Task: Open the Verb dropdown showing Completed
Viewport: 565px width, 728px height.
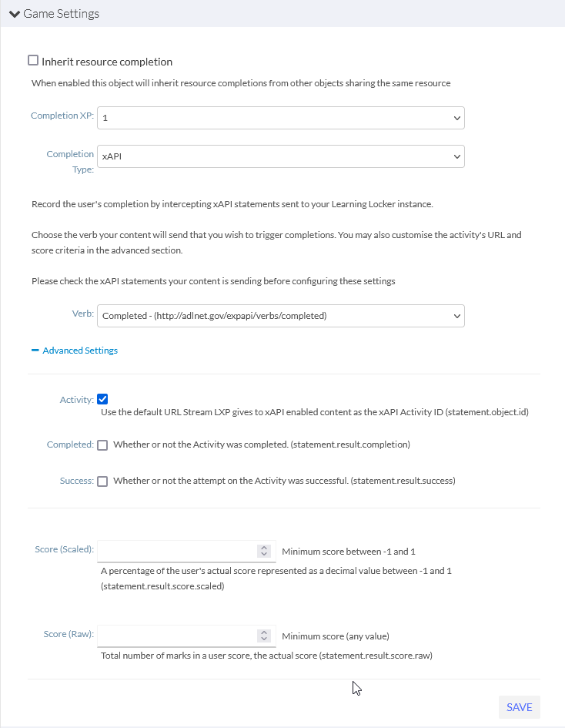Action: 281,316
